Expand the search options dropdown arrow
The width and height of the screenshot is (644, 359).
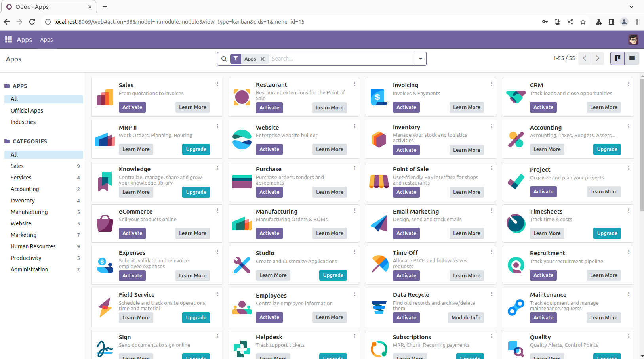coord(420,59)
